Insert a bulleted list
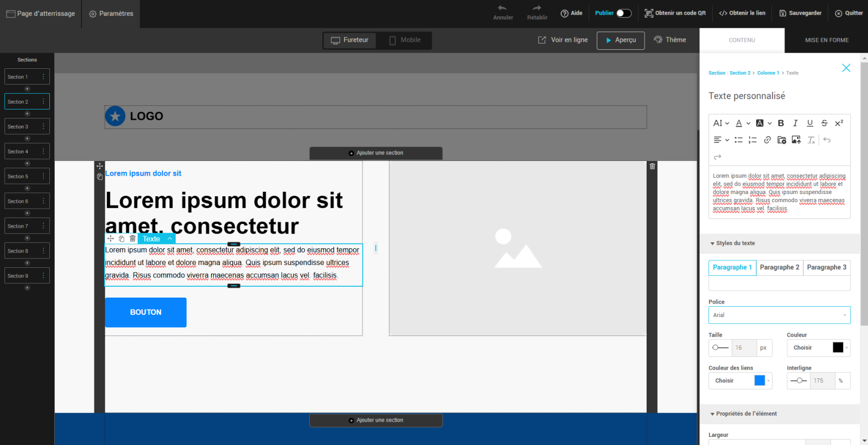 pos(738,140)
